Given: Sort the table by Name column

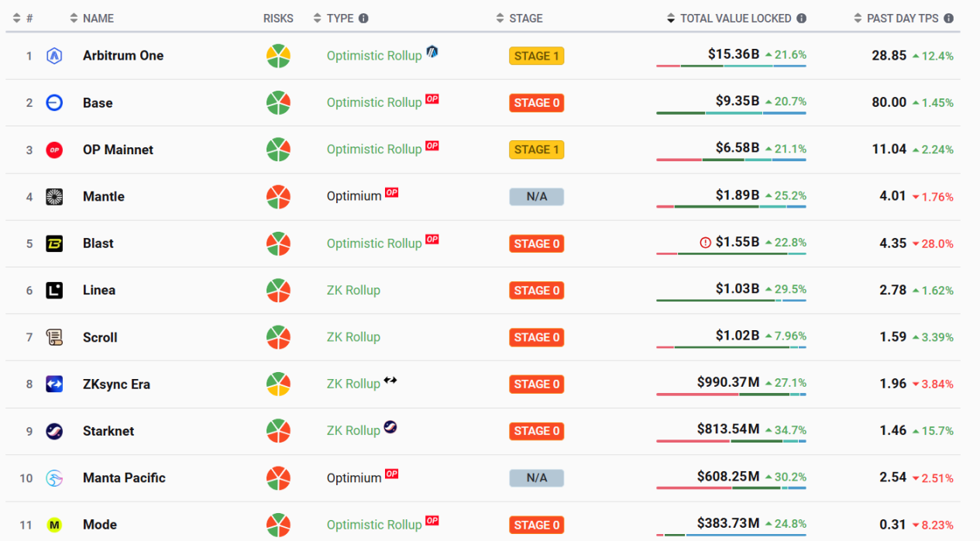Looking at the screenshot, I should click(98, 19).
